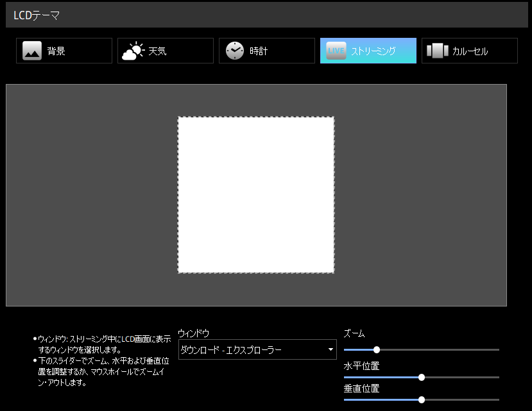Choose the ストリーミング tab label

pos(373,51)
